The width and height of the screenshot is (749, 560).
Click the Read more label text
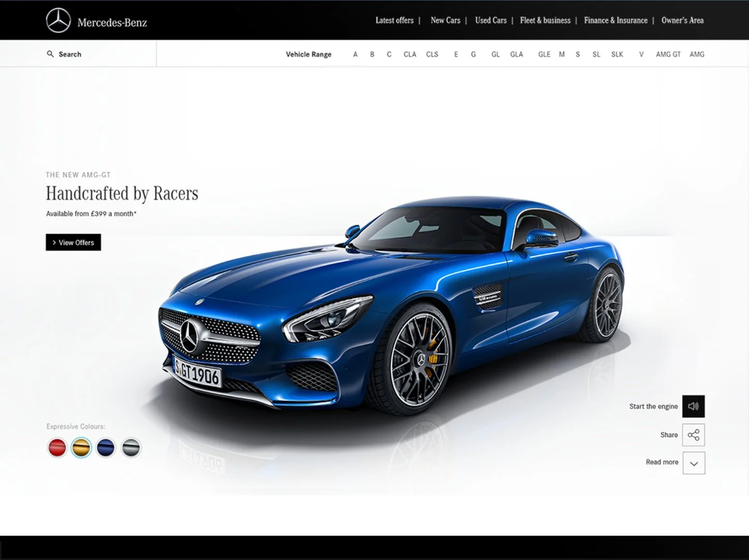[662, 462]
